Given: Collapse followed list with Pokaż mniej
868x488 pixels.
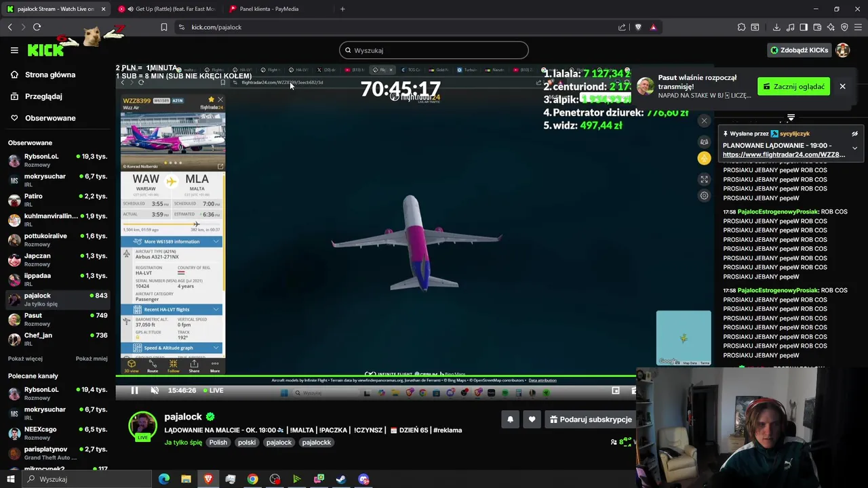Looking at the screenshot, I should 92,359.
